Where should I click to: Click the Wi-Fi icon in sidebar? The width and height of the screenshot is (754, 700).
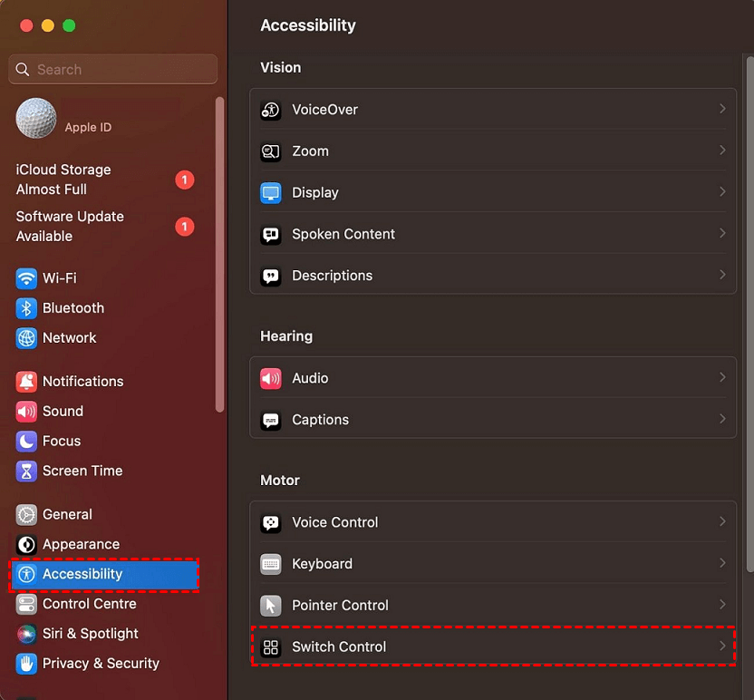click(27, 278)
